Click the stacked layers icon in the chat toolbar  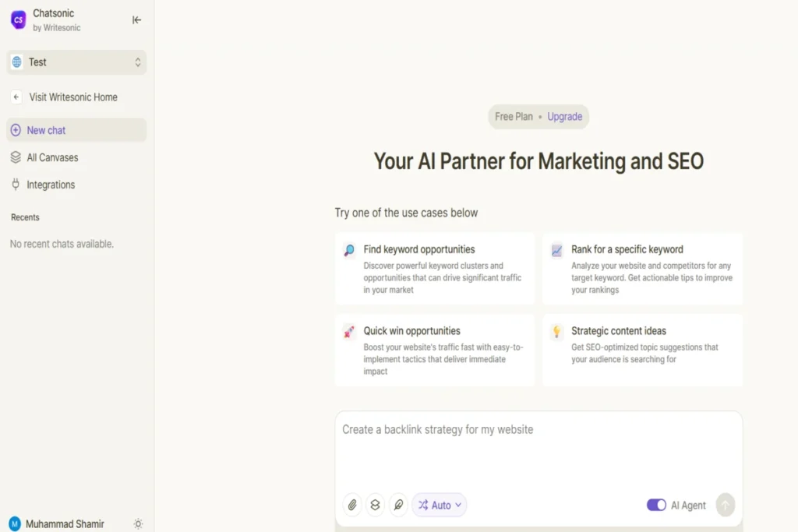pyautogui.click(x=375, y=505)
